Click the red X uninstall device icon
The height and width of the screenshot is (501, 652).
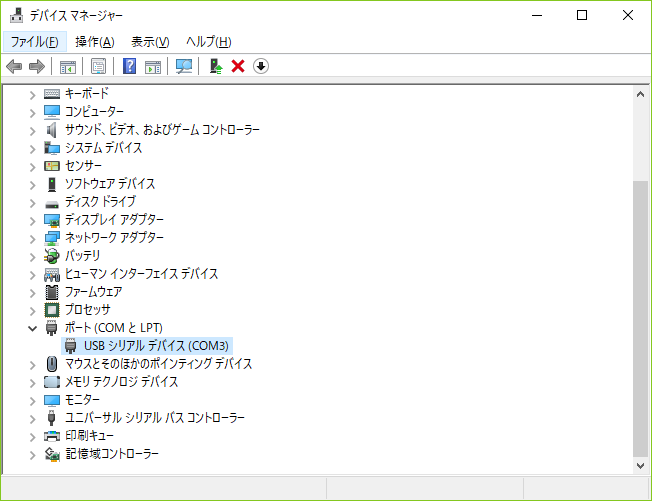point(238,67)
